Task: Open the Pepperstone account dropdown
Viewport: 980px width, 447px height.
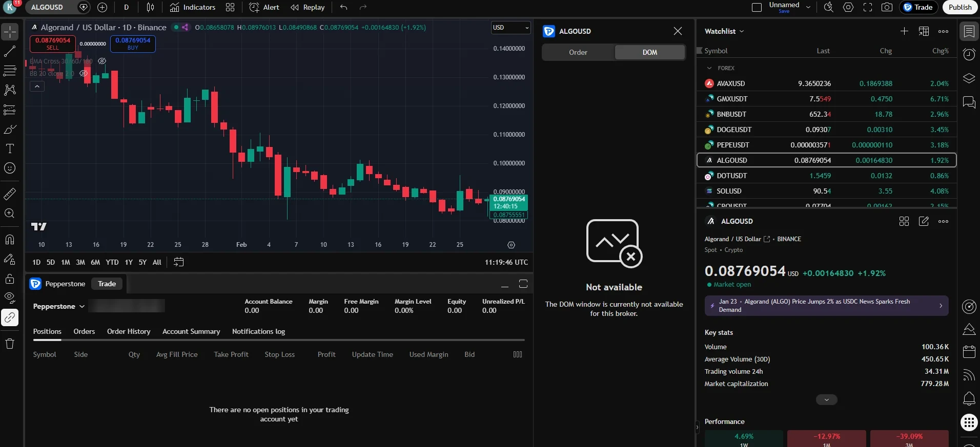Action: (x=58, y=306)
